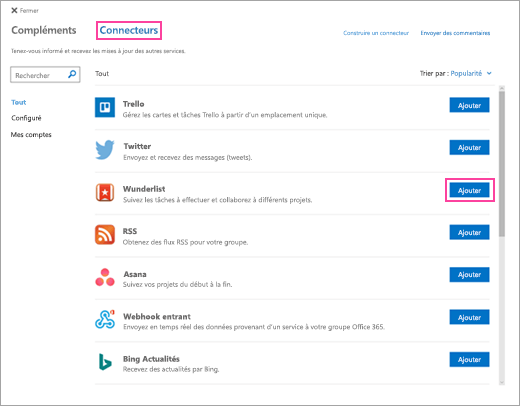Switch to the Compléments tab
This screenshot has width=520, height=406.
(x=44, y=30)
